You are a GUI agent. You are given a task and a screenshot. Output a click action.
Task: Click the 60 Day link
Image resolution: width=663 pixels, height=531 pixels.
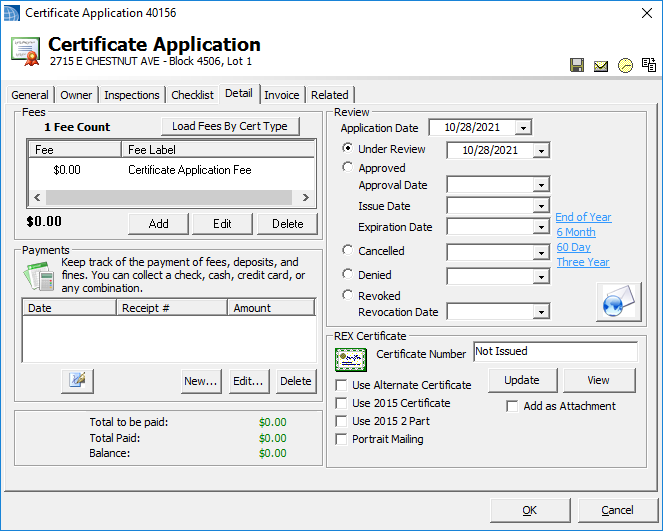[x=574, y=247]
